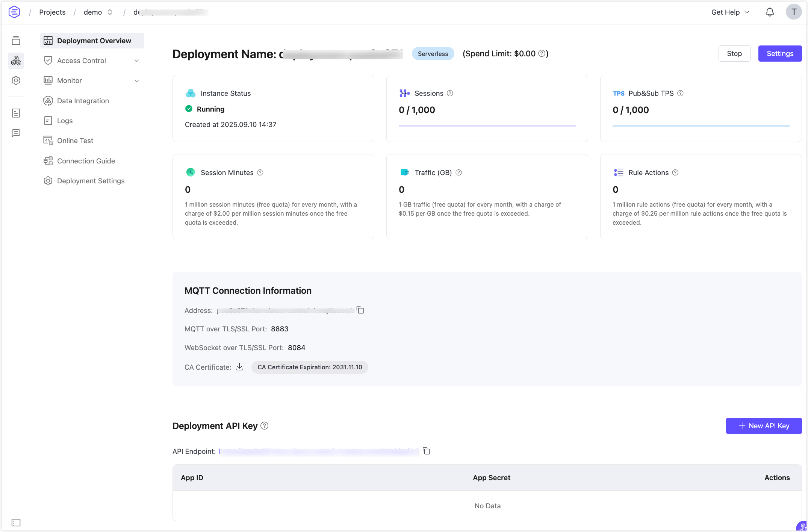Copy the API Endpoint
The image size is (808, 532).
coord(427,451)
